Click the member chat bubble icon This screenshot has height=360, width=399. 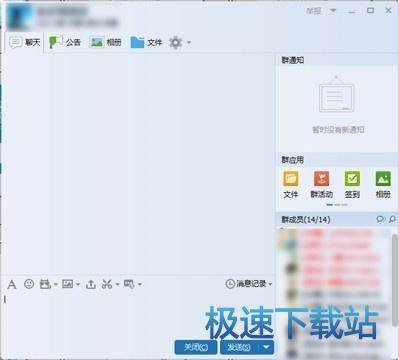tap(380, 219)
